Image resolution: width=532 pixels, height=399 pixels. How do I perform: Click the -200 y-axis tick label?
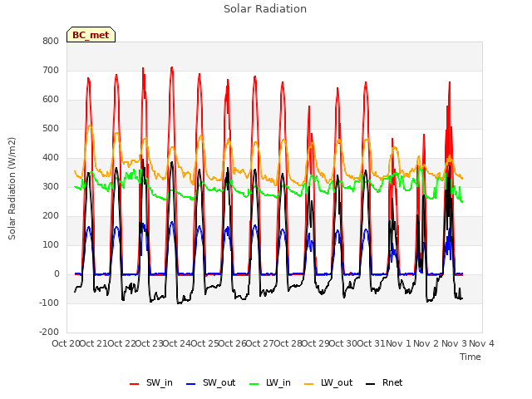(x=49, y=332)
